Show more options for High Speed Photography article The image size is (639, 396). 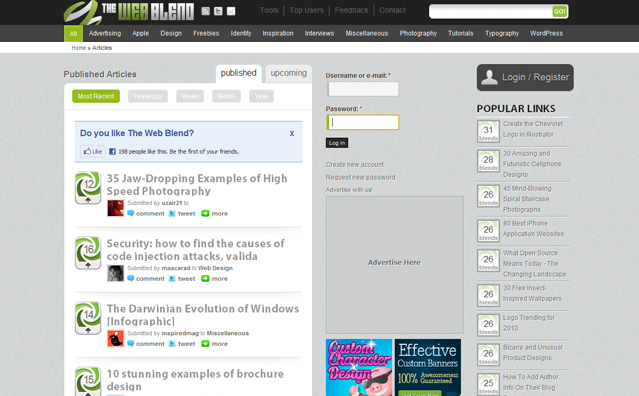coord(215,213)
